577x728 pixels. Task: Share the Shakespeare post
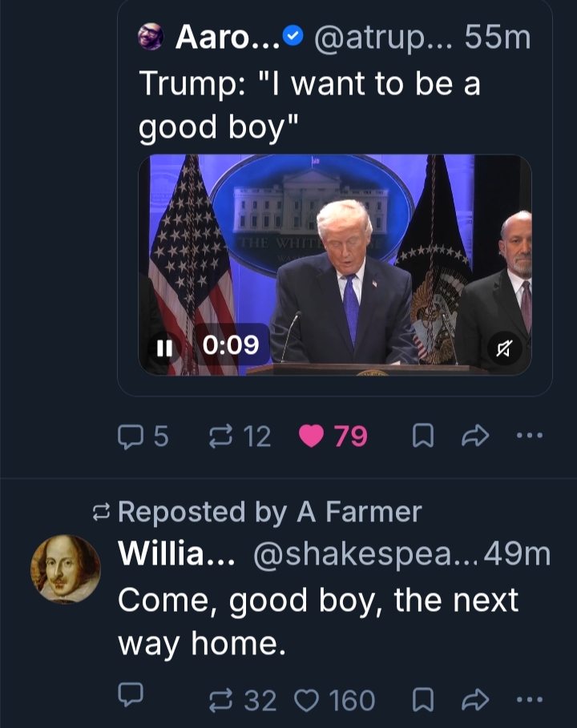[475, 701]
